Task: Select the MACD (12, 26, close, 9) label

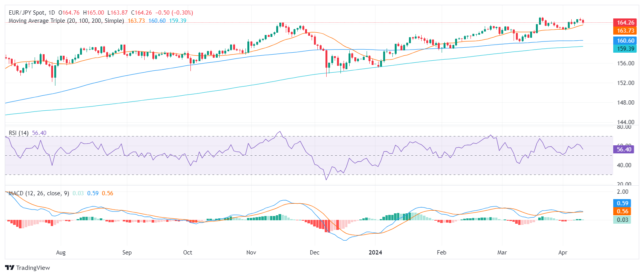Action: 39,193
